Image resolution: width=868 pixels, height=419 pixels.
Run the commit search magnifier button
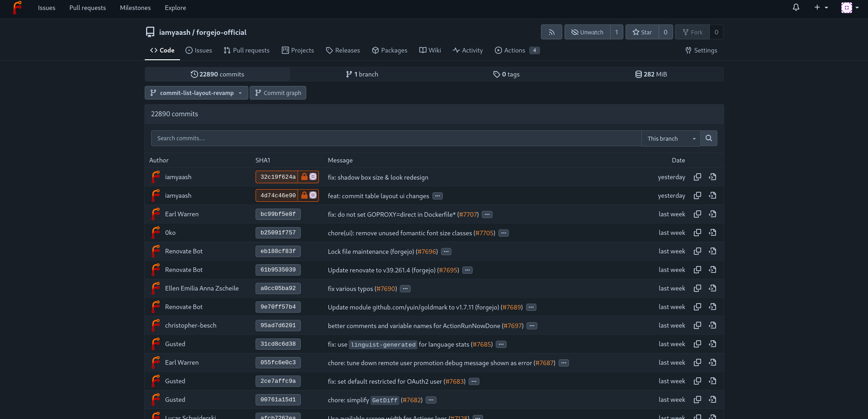pyautogui.click(x=709, y=138)
